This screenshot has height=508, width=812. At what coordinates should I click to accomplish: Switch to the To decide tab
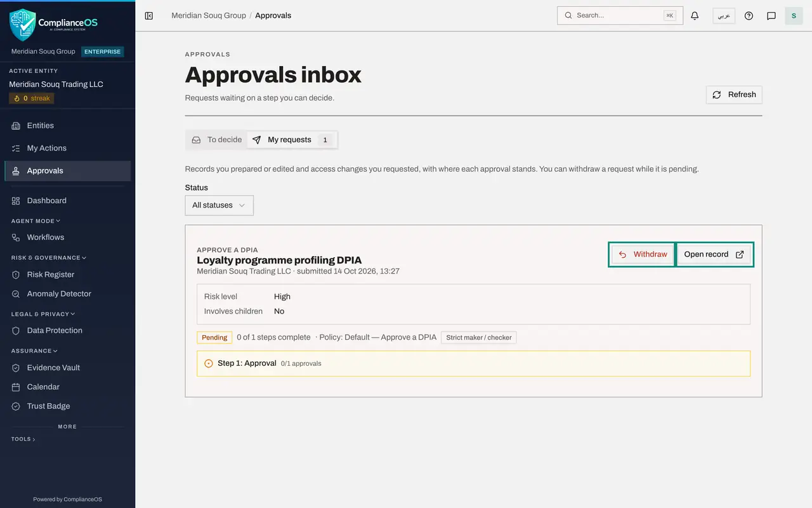(217, 140)
